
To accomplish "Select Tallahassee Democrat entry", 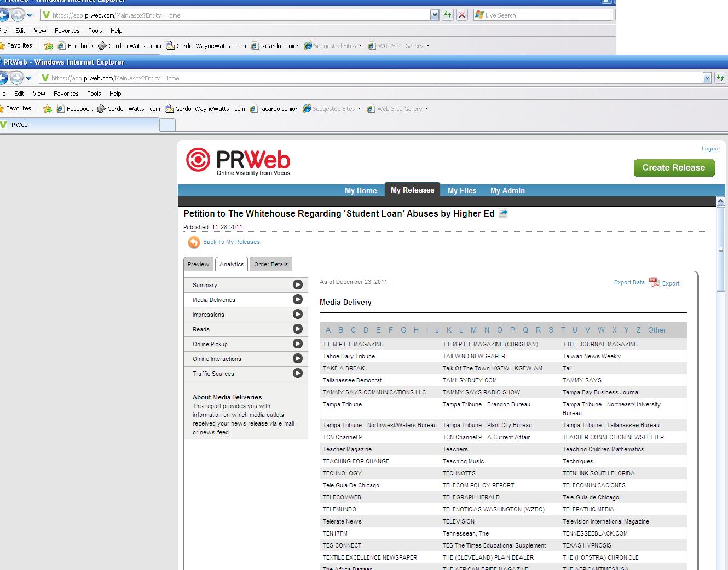I will coord(352,380).
